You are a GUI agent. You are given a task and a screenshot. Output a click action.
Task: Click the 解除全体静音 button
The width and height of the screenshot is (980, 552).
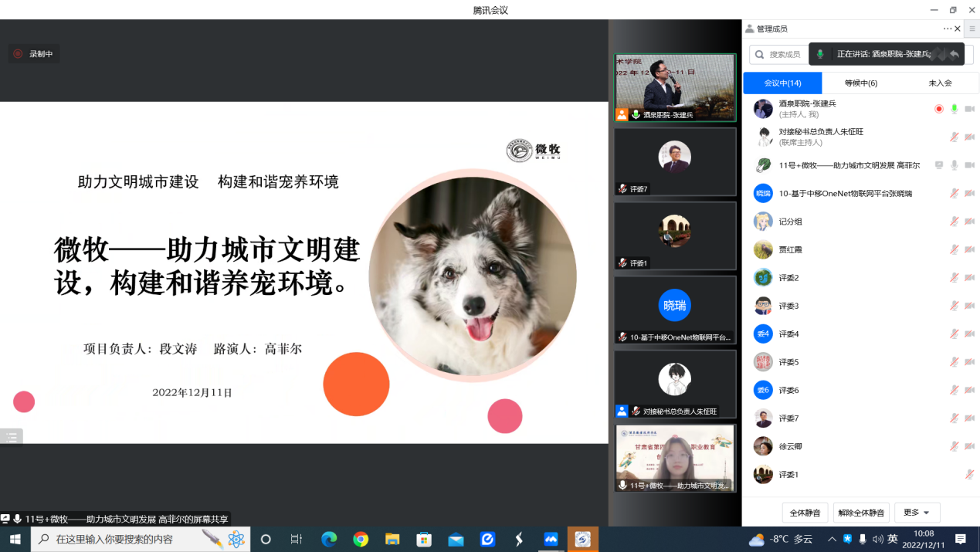[x=861, y=513]
